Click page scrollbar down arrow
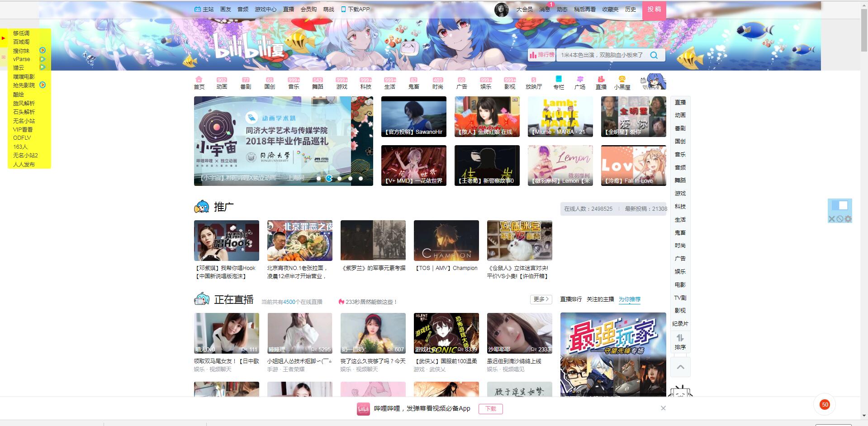868x426 pixels. tap(864, 416)
